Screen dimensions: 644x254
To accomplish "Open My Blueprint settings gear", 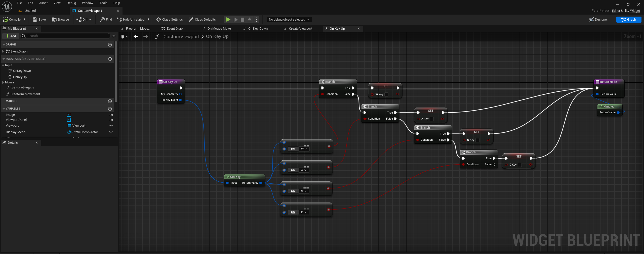I will (114, 36).
